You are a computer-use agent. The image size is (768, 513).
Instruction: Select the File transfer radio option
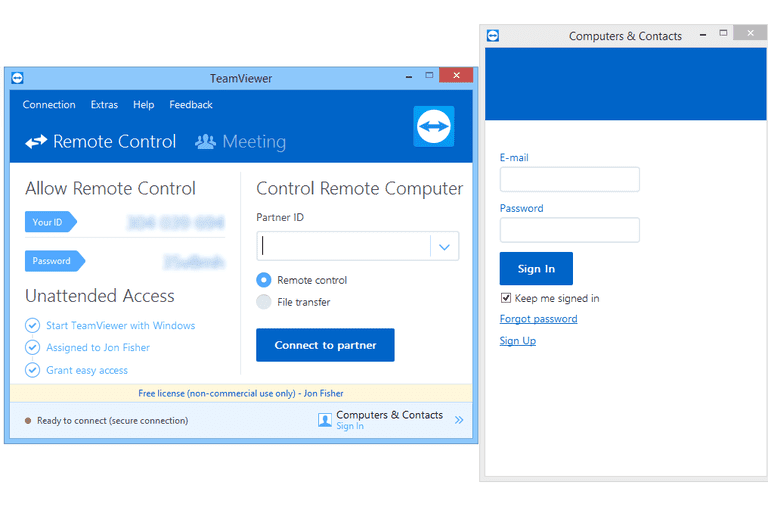(x=264, y=302)
